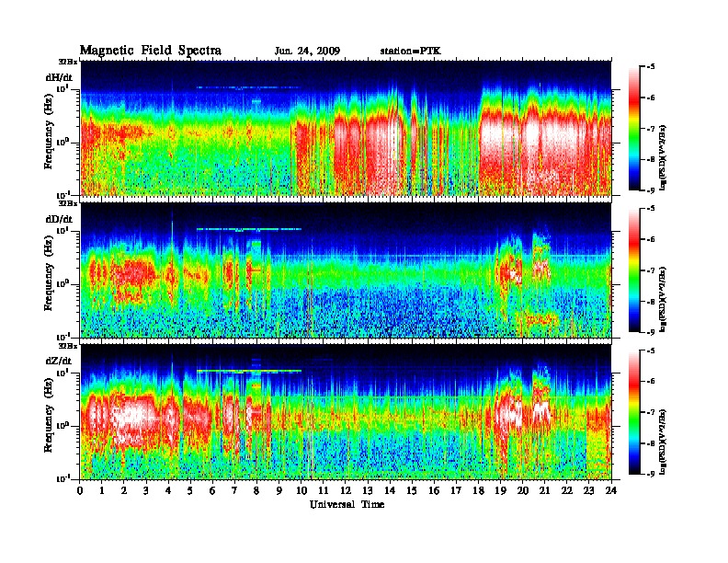Viewport: 728px width, 563px height.
Task: Click the "32Hz" label atop the dD/dt panel
Action: 68,203
